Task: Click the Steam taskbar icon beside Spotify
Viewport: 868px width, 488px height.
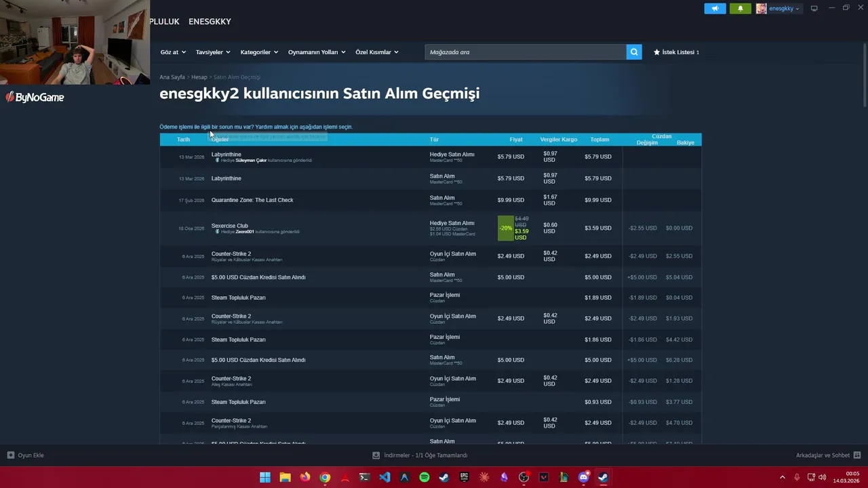Action: click(444, 477)
